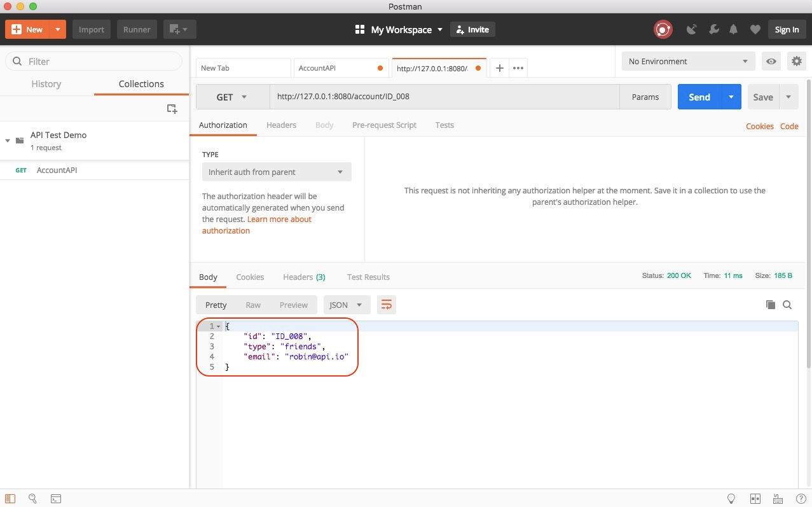Select Raw response view
812x507 pixels.
coord(253,305)
